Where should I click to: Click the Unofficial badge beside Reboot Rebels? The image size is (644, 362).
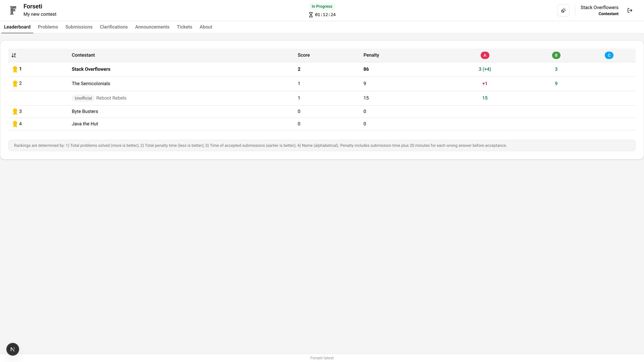[x=83, y=98]
